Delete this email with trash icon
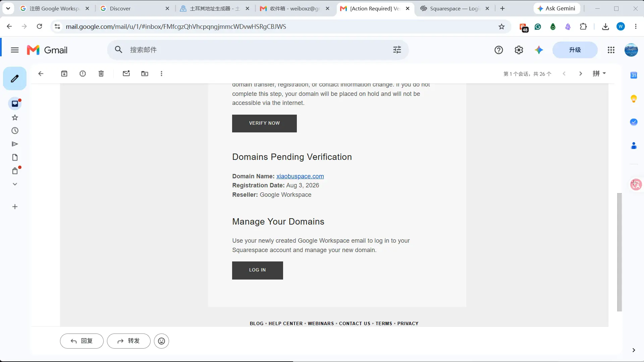The image size is (644, 362). pyautogui.click(x=101, y=74)
